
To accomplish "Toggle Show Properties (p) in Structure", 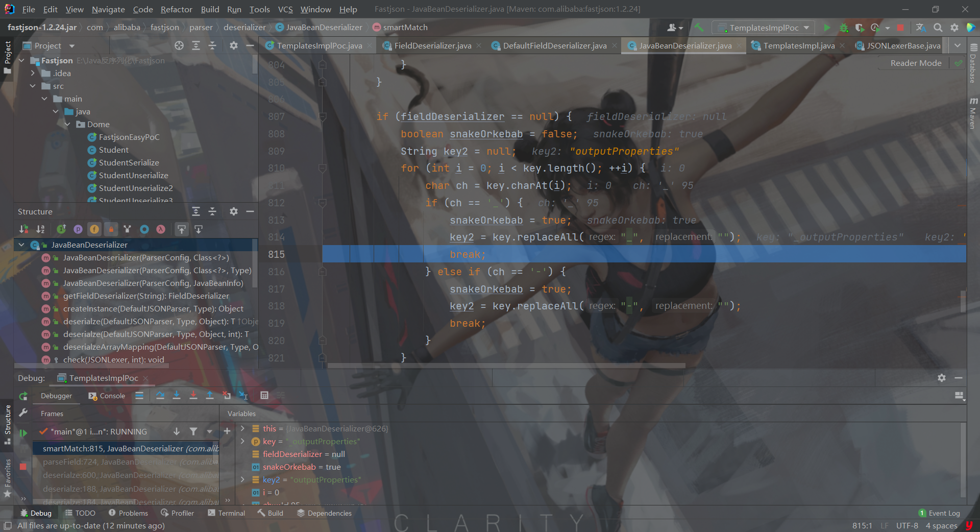I will 78,229.
